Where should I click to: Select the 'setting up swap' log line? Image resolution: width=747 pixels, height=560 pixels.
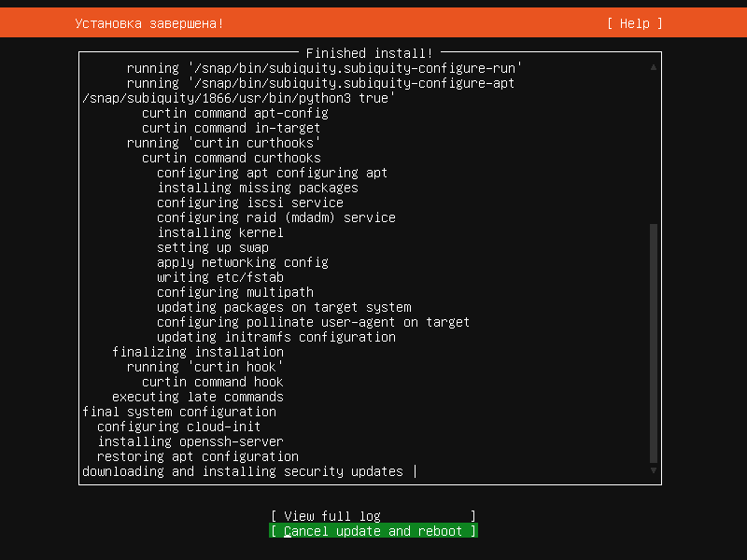coord(212,247)
